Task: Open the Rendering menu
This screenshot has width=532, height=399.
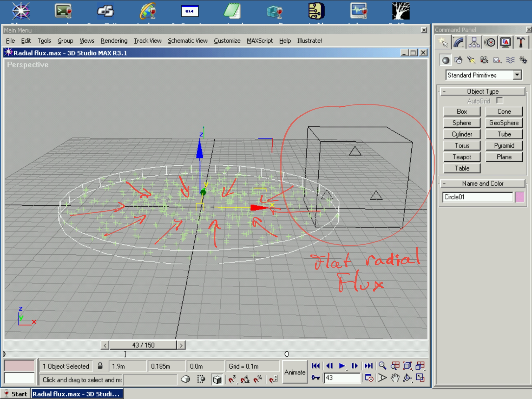Action: point(114,41)
